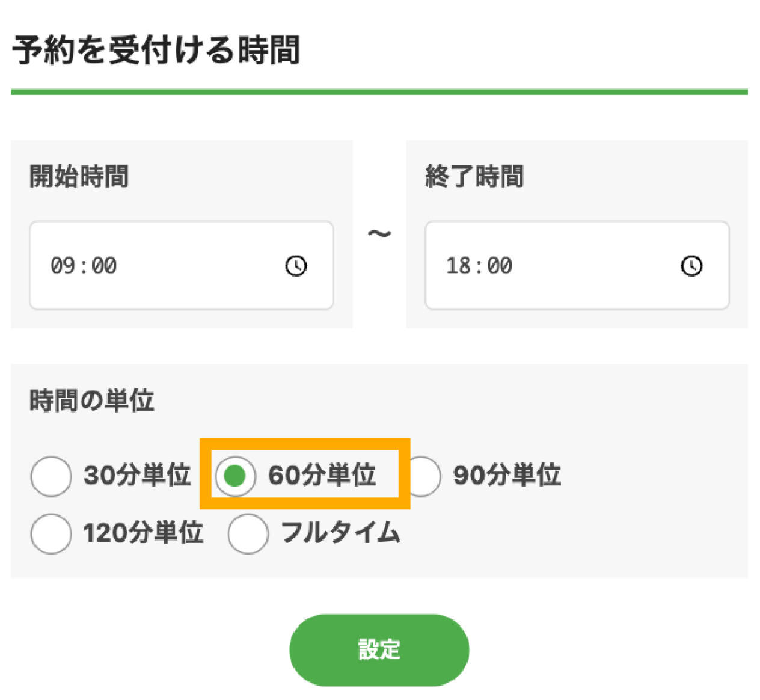Click the clock icon in start time field

(296, 266)
